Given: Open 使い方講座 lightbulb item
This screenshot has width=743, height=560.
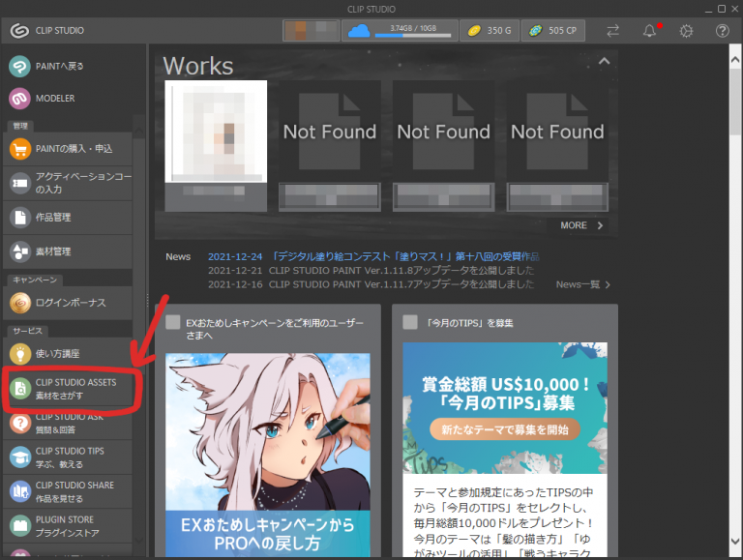Looking at the screenshot, I should [x=68, y=354].
